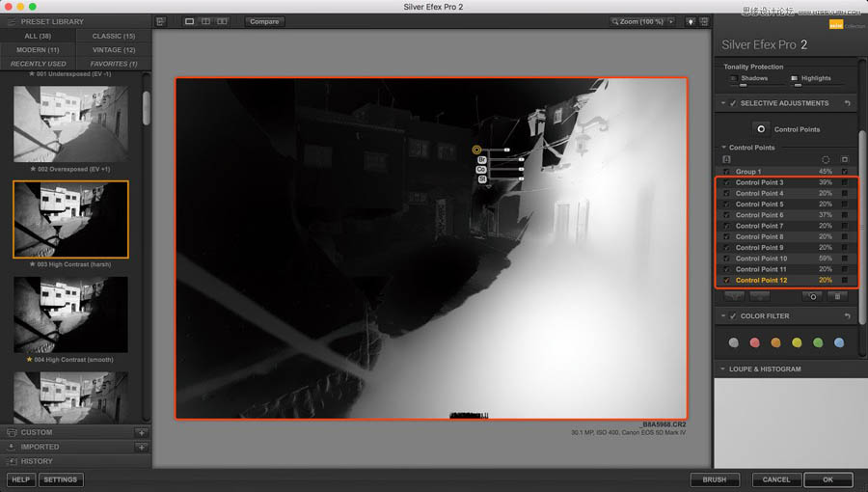The height and width of the screenshot is (492, 868).
Task: Click the show all control points icon
Action: pos(726,159)
